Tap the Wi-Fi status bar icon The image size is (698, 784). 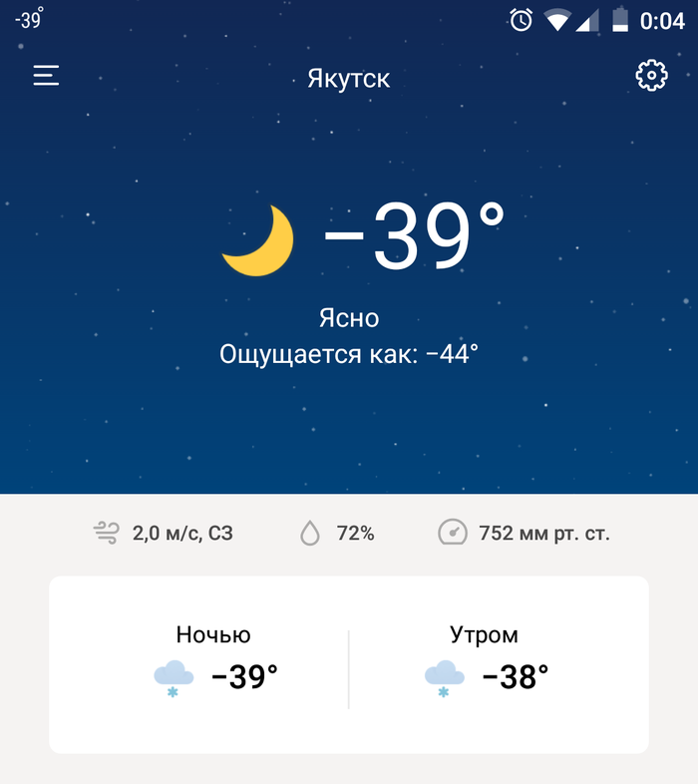556,20
